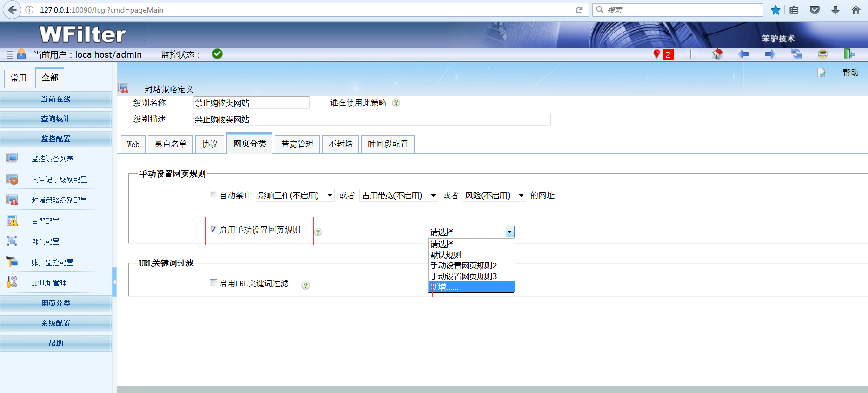Click the home icon in header toolbar
Image resolution: width=868 pixels, height=393 pixels.
click(x=717, y=54)
